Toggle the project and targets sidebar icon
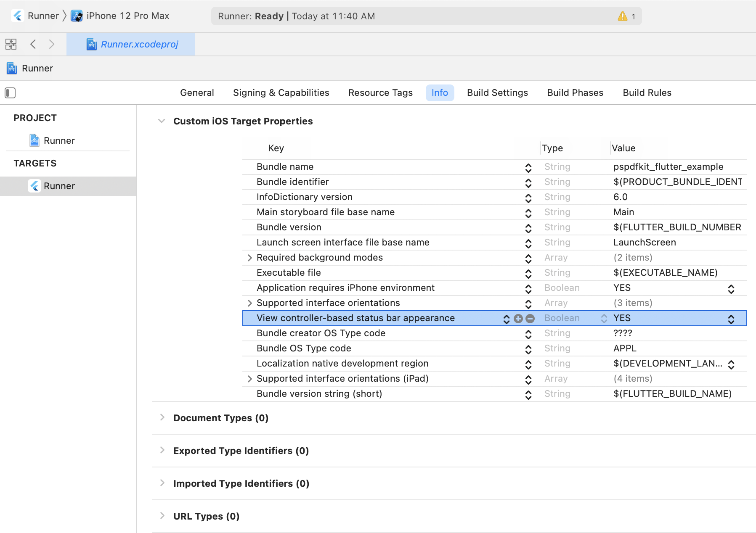756x533 pixels. coord(10,93)
